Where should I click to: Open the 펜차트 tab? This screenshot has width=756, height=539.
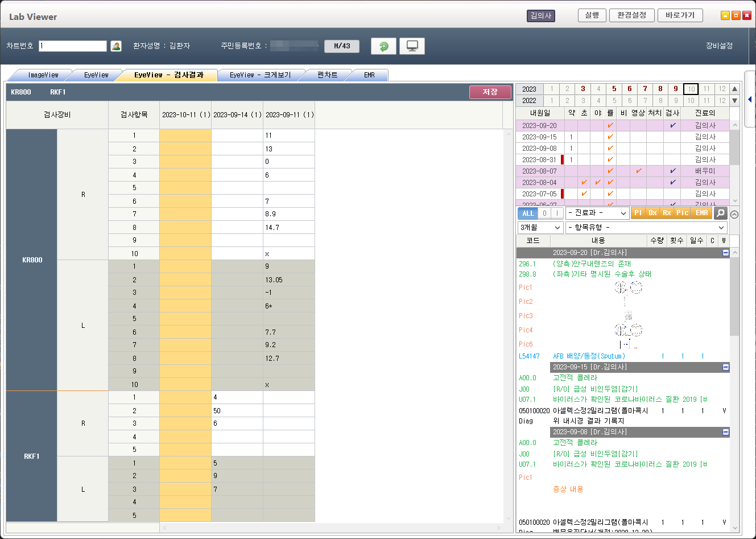(327, 75)
